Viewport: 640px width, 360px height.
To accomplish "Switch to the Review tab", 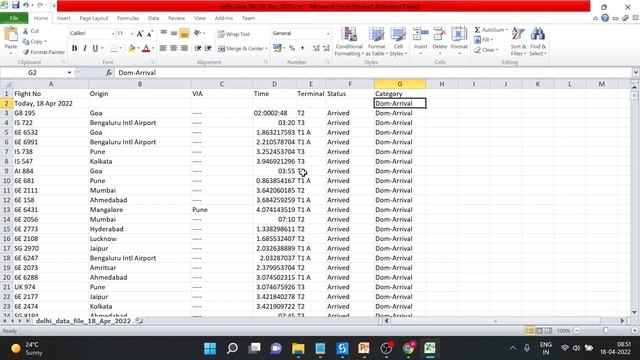I will click(176, 18).
